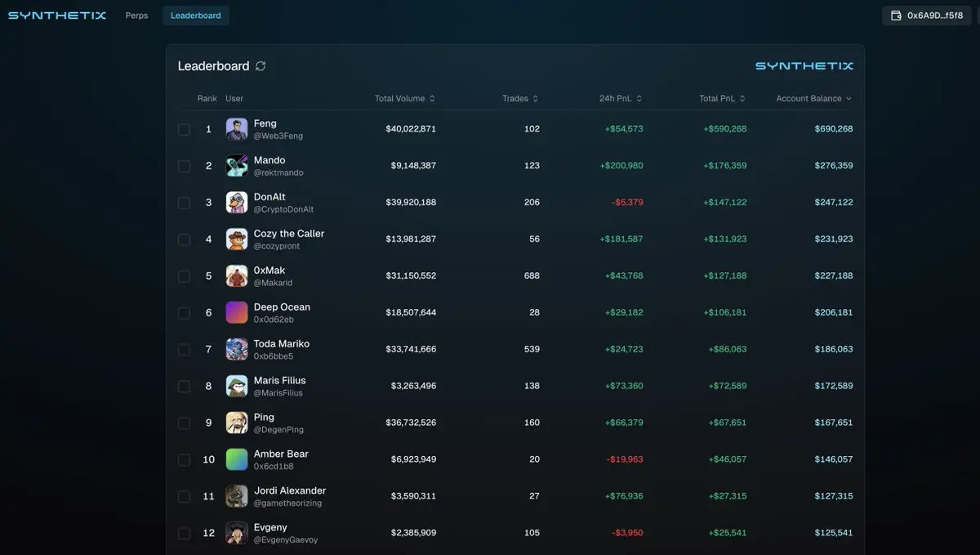980x555 pixels.
Task: Click Feng's total volume $40,022,871
Action: tap(411, 129)
